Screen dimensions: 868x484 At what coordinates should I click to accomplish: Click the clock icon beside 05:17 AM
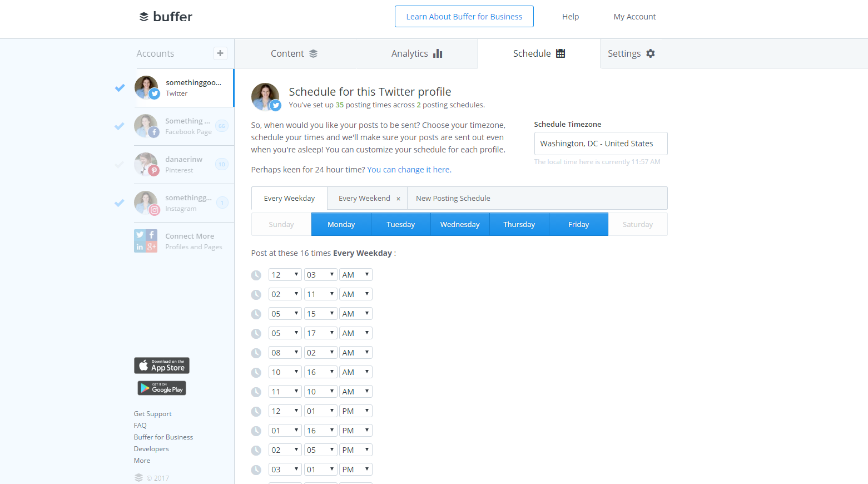(256, 333)
